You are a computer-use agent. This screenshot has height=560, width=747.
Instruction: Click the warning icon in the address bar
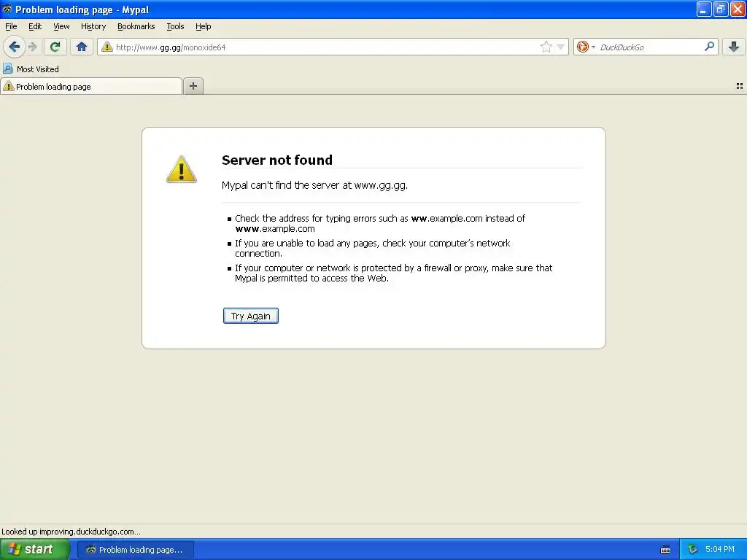click(107, 47)
